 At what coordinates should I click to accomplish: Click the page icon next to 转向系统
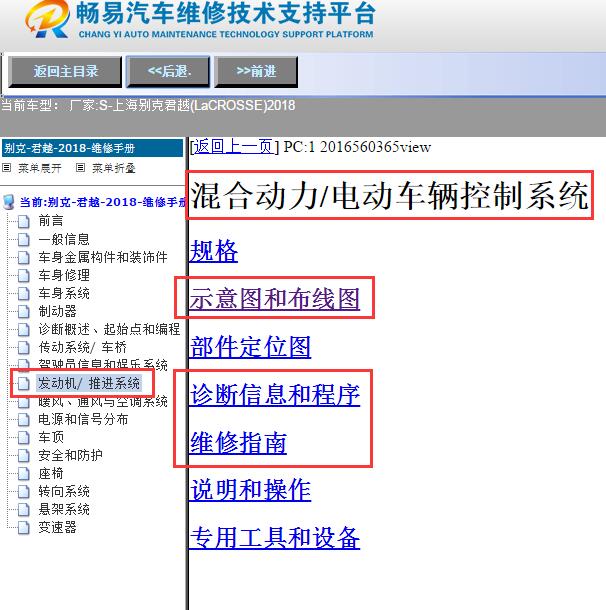(x=24, y=492)
